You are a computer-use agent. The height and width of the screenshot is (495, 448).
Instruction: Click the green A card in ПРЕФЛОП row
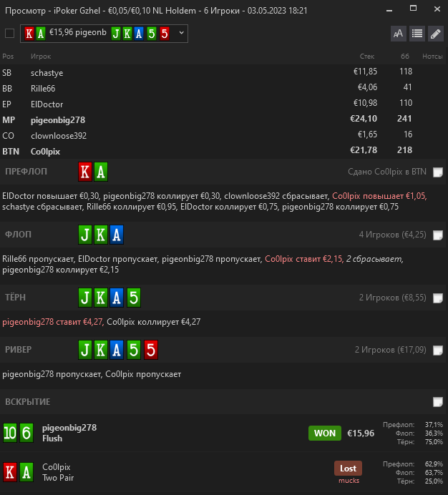(101, 172)
